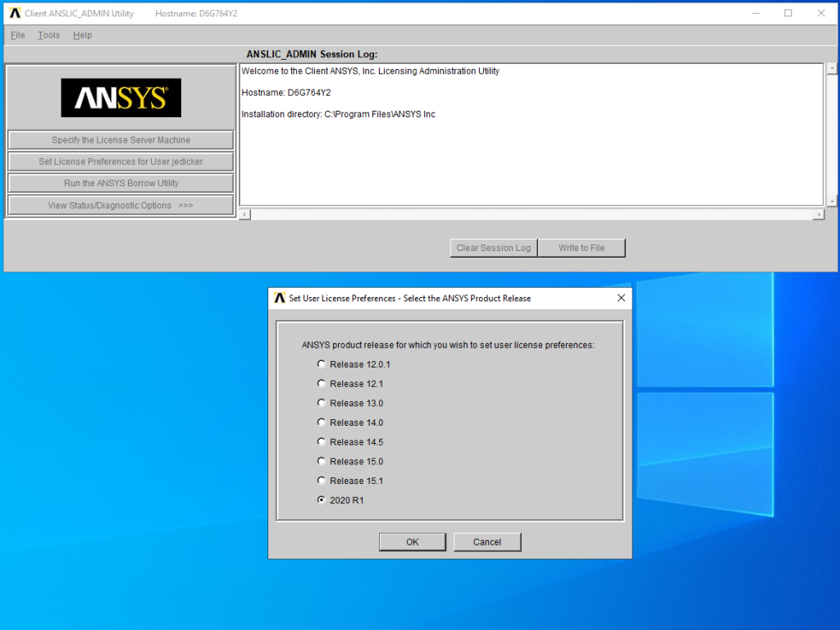Click the ANSYS icon in dialog title
Viewport: 840px width, 630px height.
[x=280, y=298]
